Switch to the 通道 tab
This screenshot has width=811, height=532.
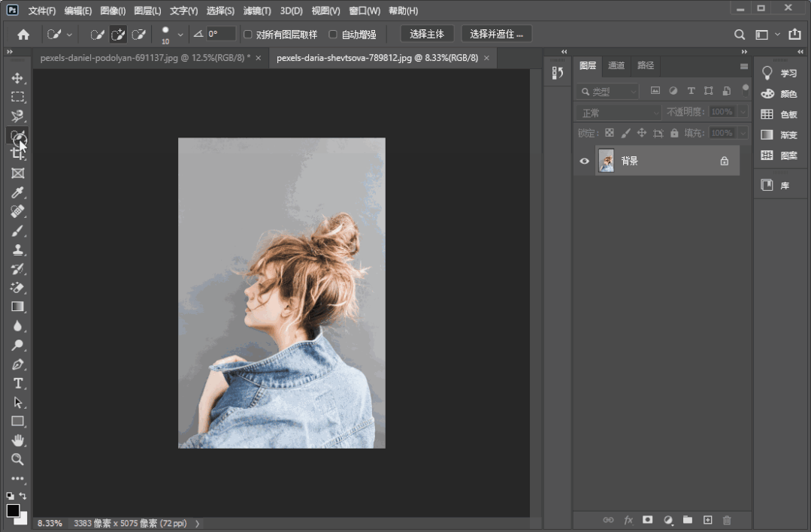(616, 65)
